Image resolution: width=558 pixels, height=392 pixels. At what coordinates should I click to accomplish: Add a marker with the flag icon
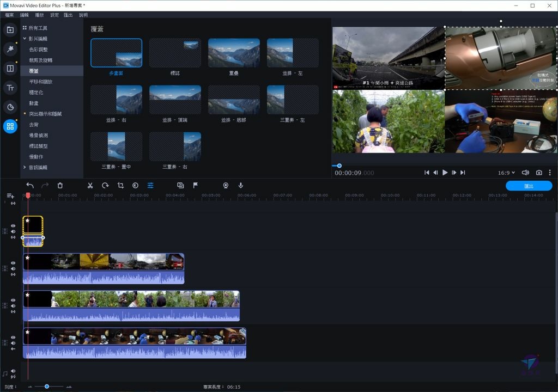click(196, 185)
